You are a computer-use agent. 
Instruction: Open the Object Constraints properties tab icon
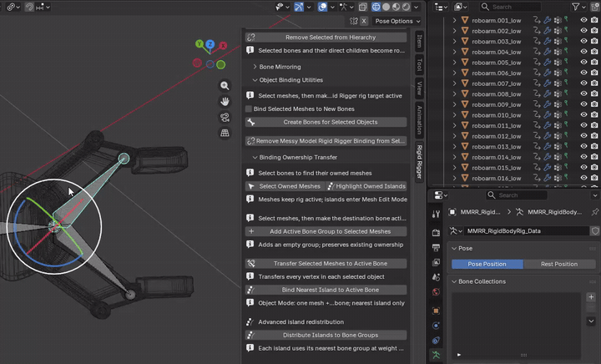(x=436, y=341)
